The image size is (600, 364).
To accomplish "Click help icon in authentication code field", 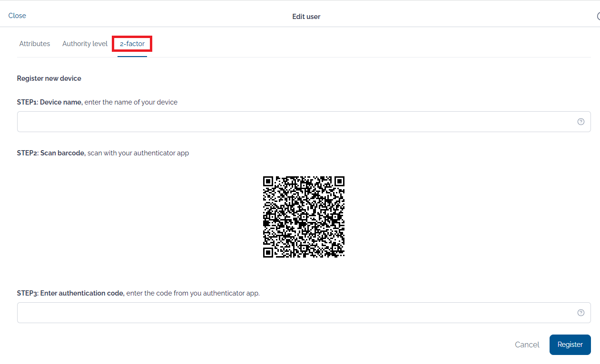I will (x=580, y=313).
